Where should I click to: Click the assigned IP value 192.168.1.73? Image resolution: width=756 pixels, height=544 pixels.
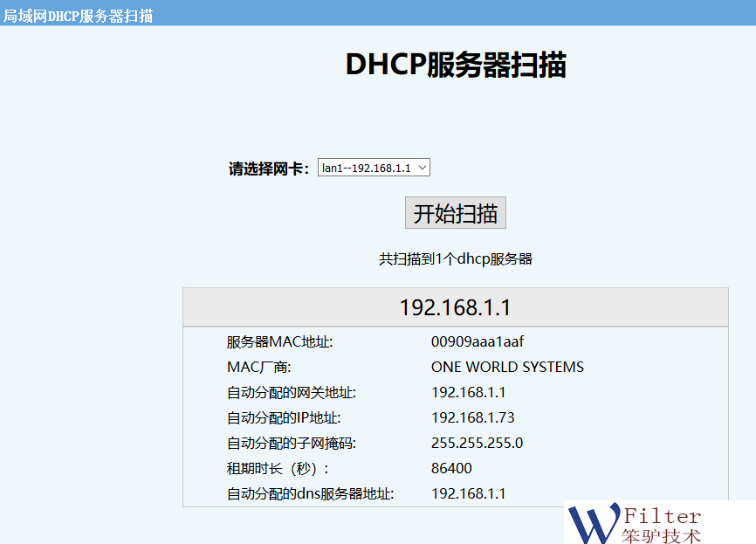(x=472, y=417)
